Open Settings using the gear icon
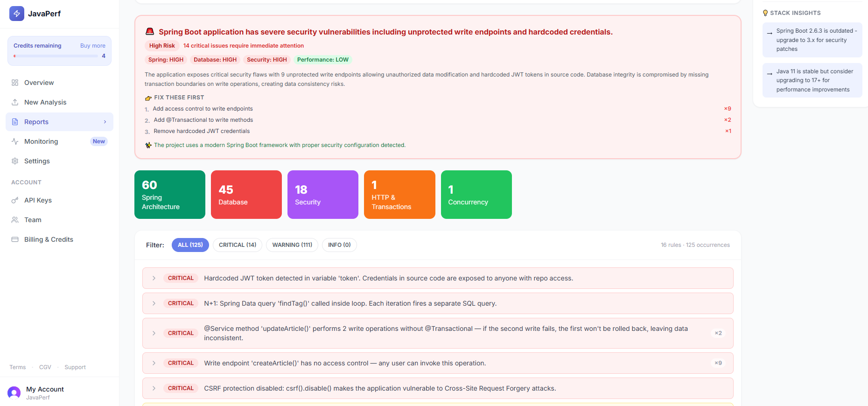Image resolution: width=868 pixels, height=406 pixels. 15,161
